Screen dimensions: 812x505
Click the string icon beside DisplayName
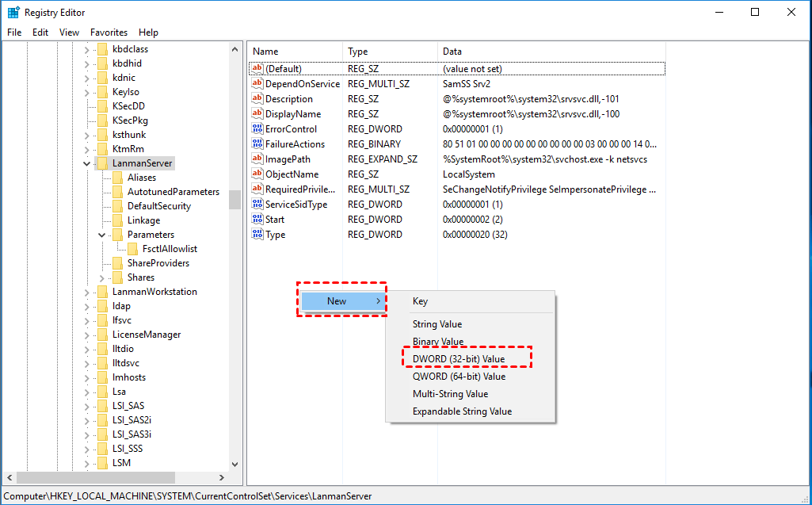click(x=257, y=113)
